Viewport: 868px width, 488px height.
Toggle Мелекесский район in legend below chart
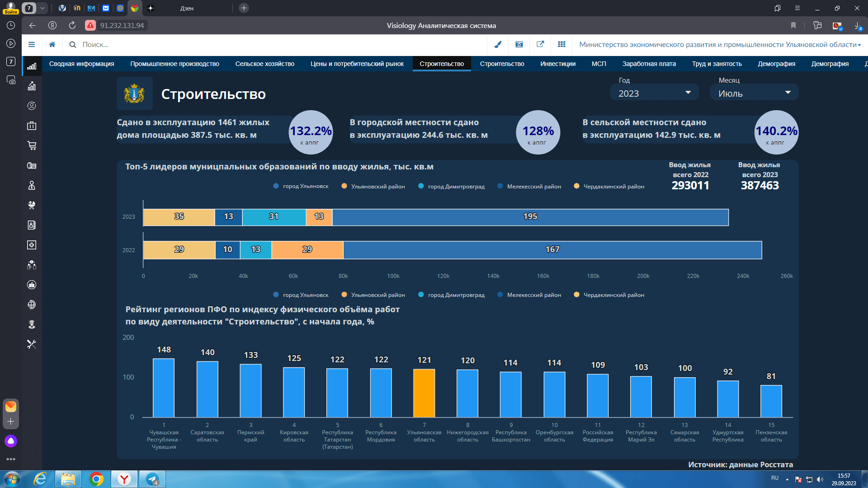pyautogui.click(x=529, y=295)
